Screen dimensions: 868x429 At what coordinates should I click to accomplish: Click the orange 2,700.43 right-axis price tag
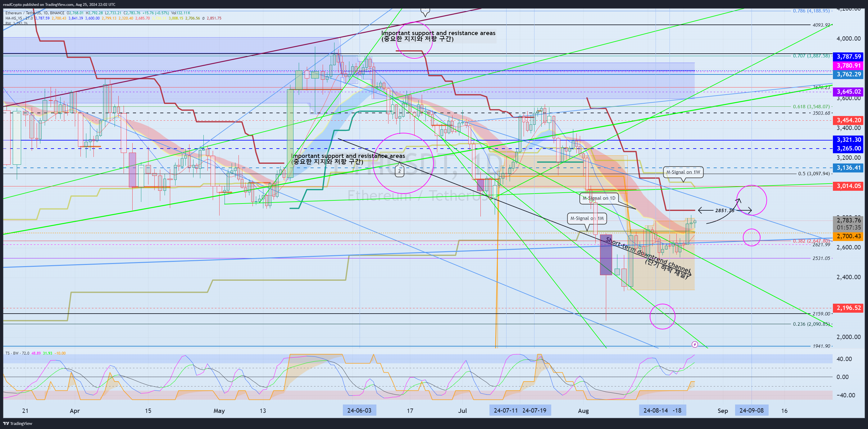[848, 236]
